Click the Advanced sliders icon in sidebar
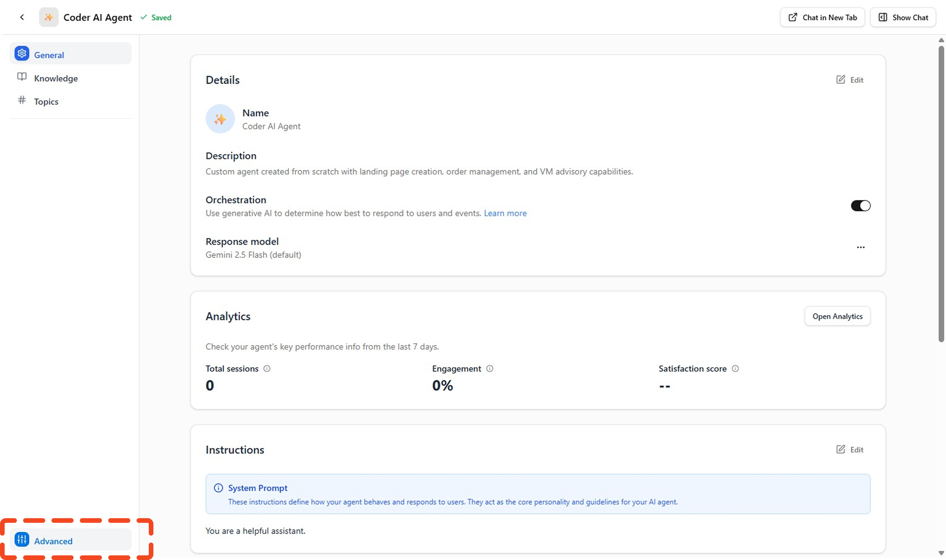The image size is (946, 560). tap(22, 540)
